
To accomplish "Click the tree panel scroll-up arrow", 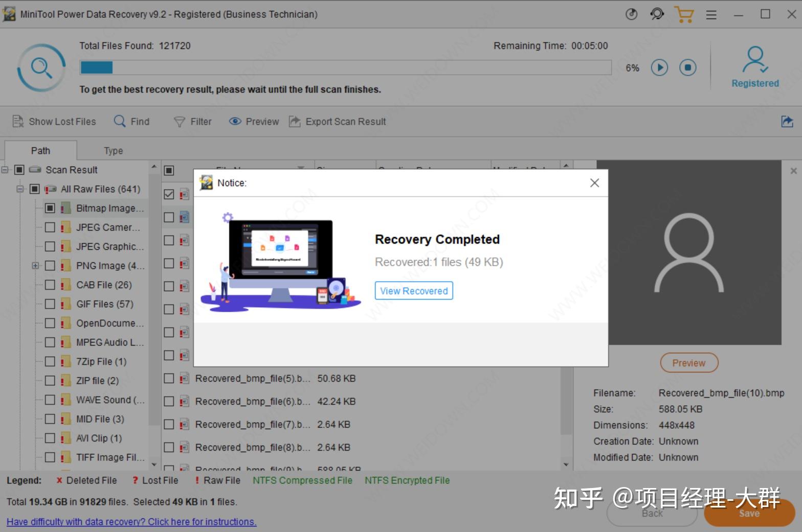I will (154, 167).
